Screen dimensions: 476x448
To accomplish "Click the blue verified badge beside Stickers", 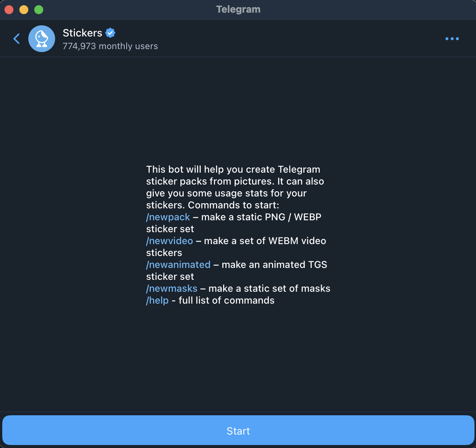I will [x=110, y=33].
